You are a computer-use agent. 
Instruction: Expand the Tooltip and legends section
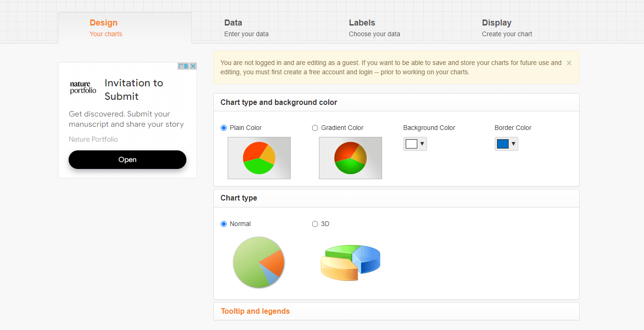[255, 311]
